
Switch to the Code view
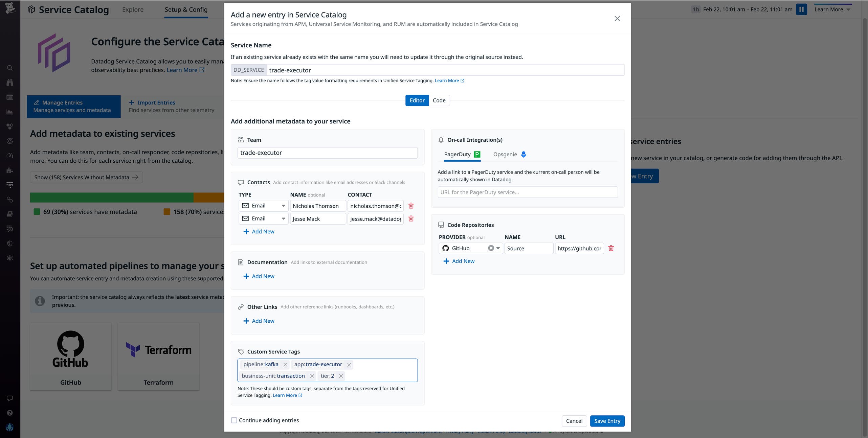click(439, 100)
